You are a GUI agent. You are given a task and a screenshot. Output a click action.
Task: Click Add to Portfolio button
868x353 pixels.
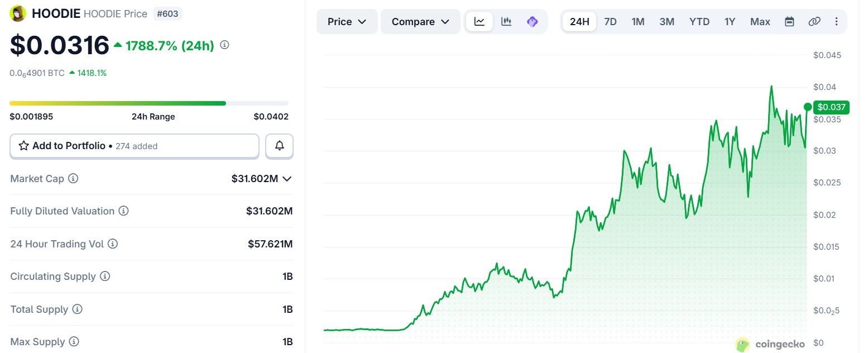point(135,146)
